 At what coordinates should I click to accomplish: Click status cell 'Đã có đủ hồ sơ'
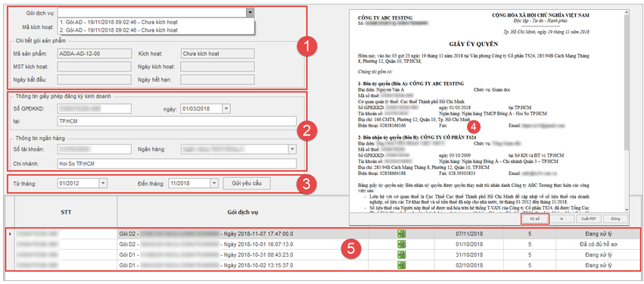click(x=599, y=244)
